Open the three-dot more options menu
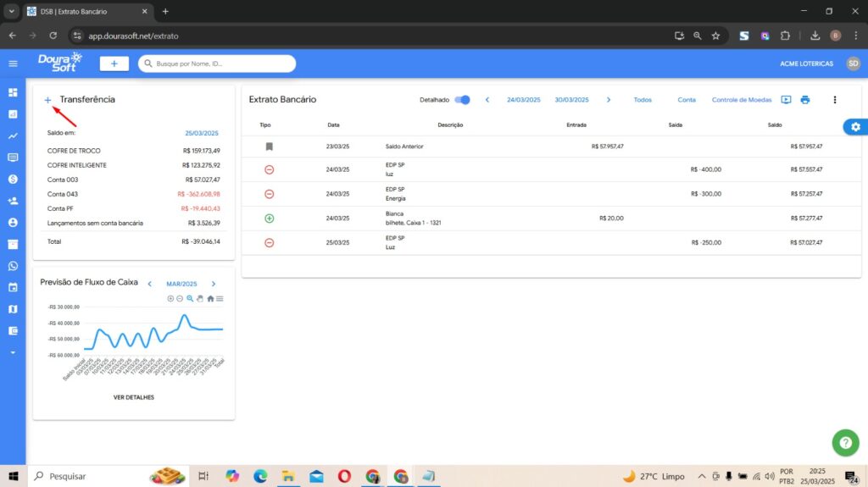868x487 pixels. tap(834, 100)
